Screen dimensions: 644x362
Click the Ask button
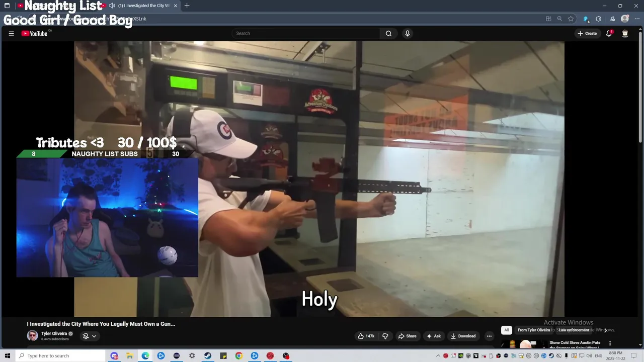pyautogui.click(x=434, y=336)
